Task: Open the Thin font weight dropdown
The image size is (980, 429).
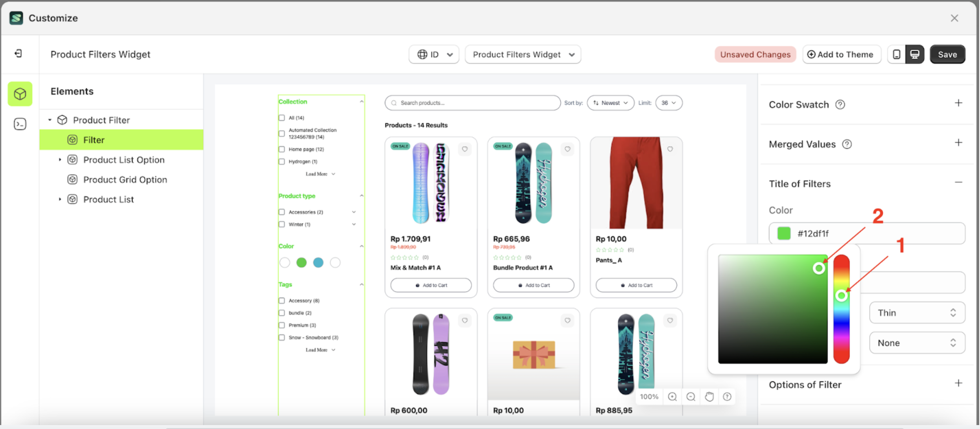Action: pos(917,313)
